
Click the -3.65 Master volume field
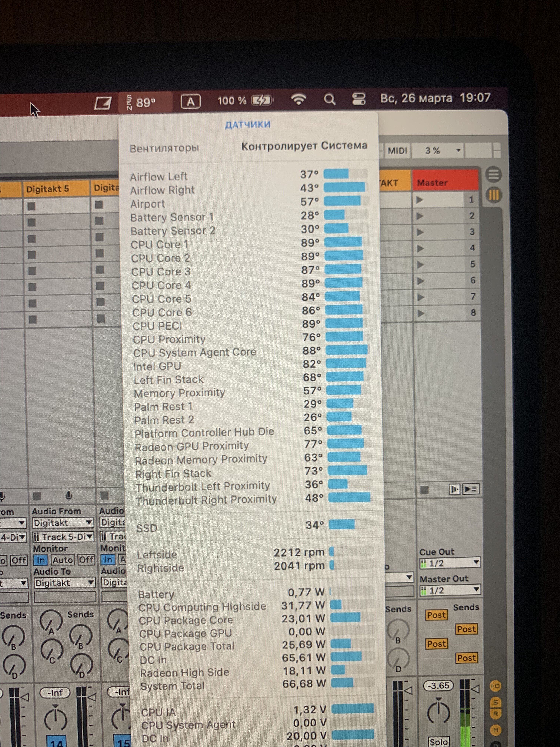click(438, 686)
